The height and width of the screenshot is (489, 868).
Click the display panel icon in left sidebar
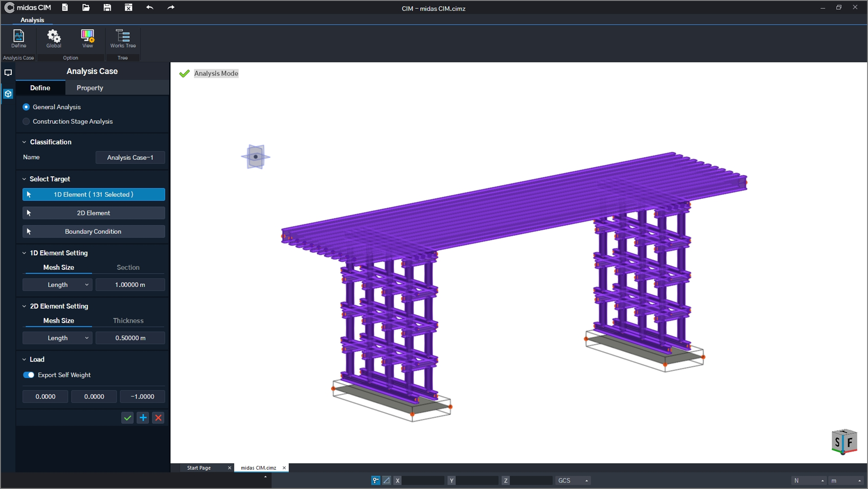(8, 73)
